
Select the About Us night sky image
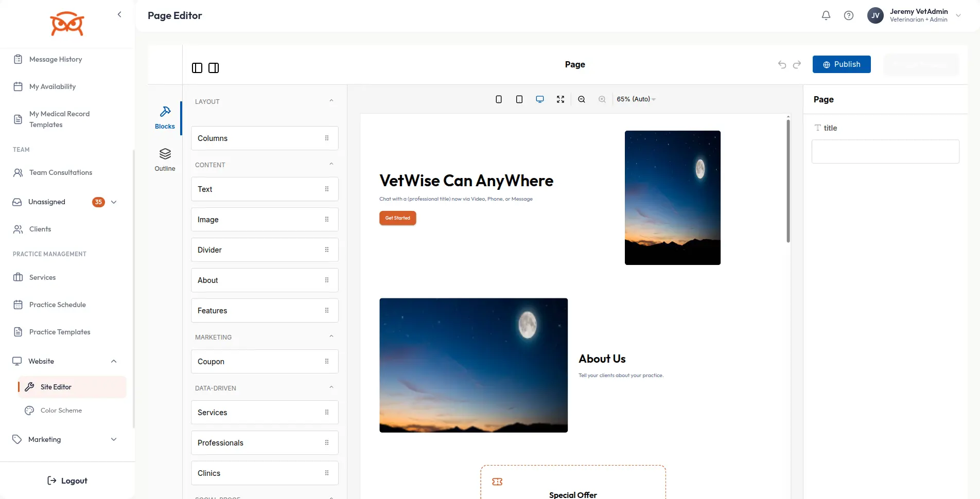(474, 365)
